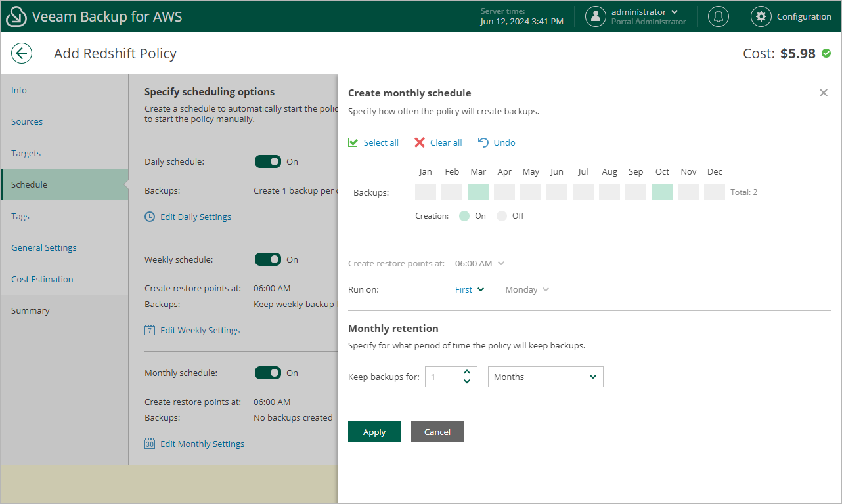Viewport: 842px width, 504px height.
Task: Toggle the May backup cell
Action: 531,192
